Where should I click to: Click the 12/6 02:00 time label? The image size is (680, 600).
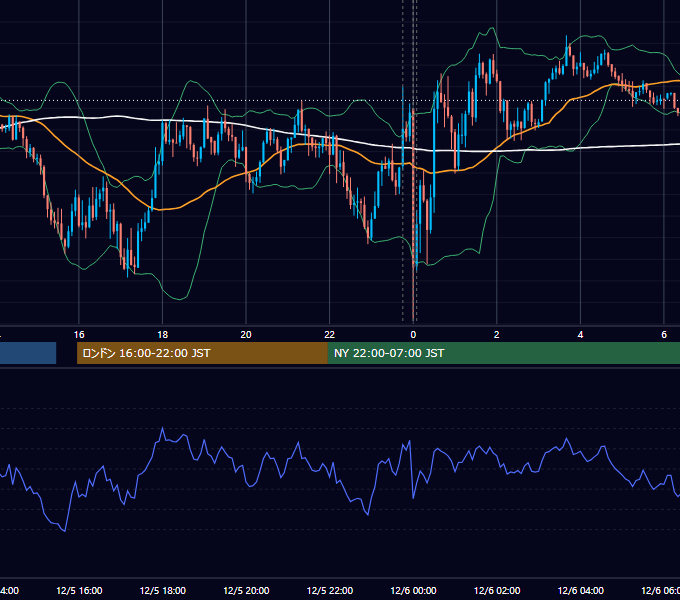(497, 590)
